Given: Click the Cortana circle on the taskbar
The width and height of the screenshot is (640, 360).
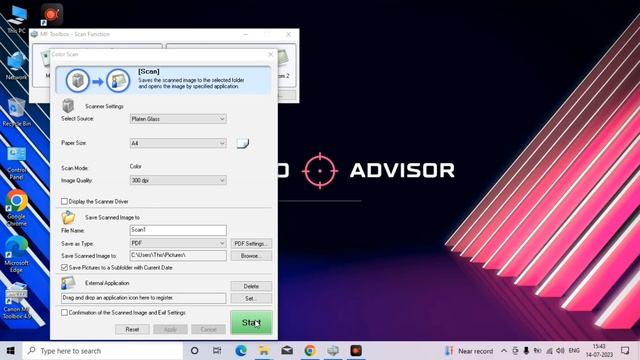Looking at the screenshot, I should pos(195,351).
